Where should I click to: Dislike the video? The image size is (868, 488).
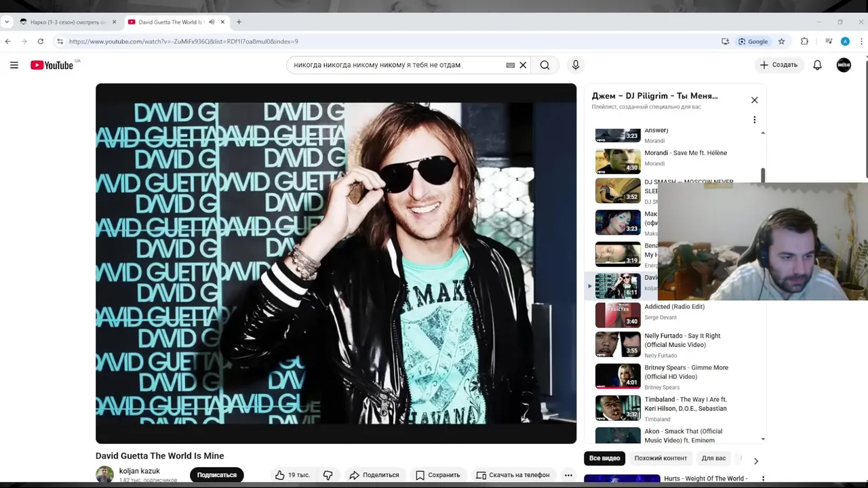[328, 475]
